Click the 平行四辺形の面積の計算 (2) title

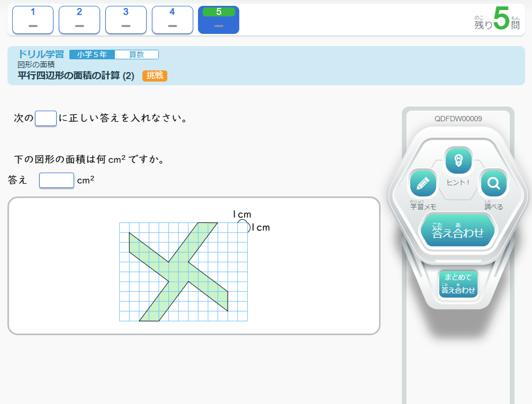tap(76, 76)
